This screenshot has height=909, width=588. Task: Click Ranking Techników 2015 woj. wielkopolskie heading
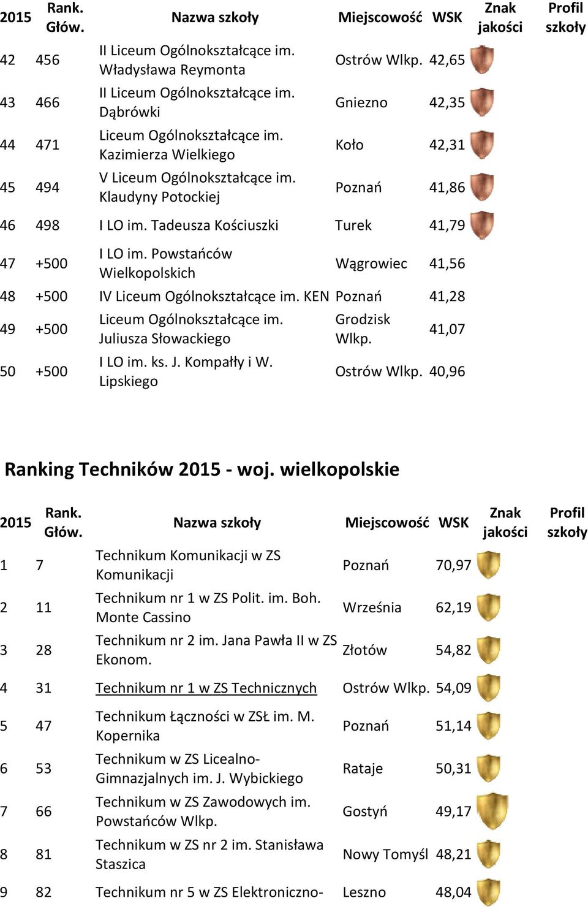pos(202,469)
